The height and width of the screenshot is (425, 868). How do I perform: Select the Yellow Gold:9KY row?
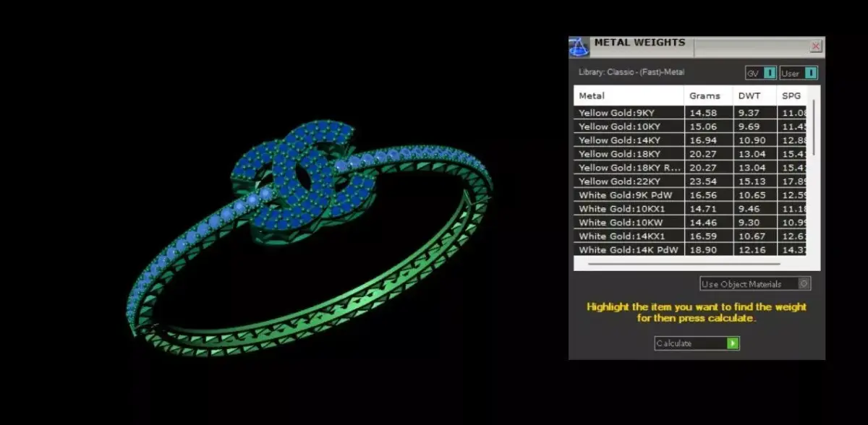[690, 113]
